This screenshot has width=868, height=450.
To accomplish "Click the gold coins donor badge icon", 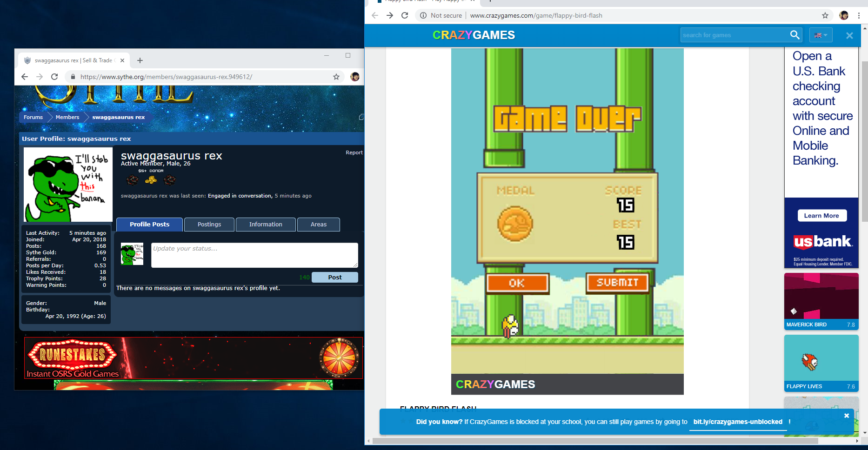I will tap(151, 180).
